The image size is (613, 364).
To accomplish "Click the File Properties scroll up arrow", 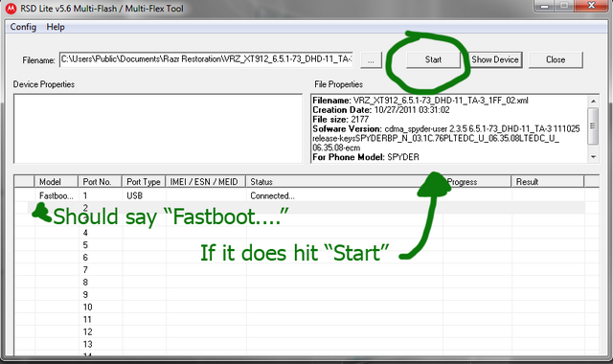I will coord(593,101).
